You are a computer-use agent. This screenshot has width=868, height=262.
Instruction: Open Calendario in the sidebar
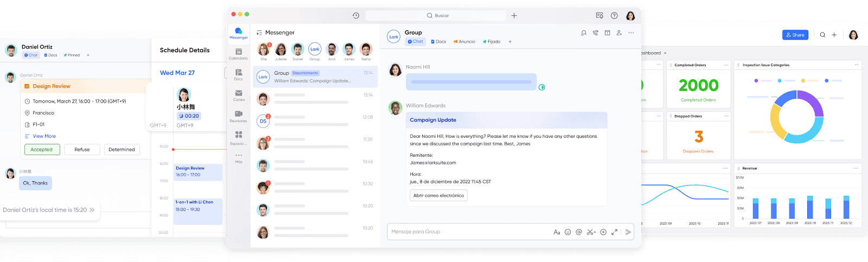(238, 54)
